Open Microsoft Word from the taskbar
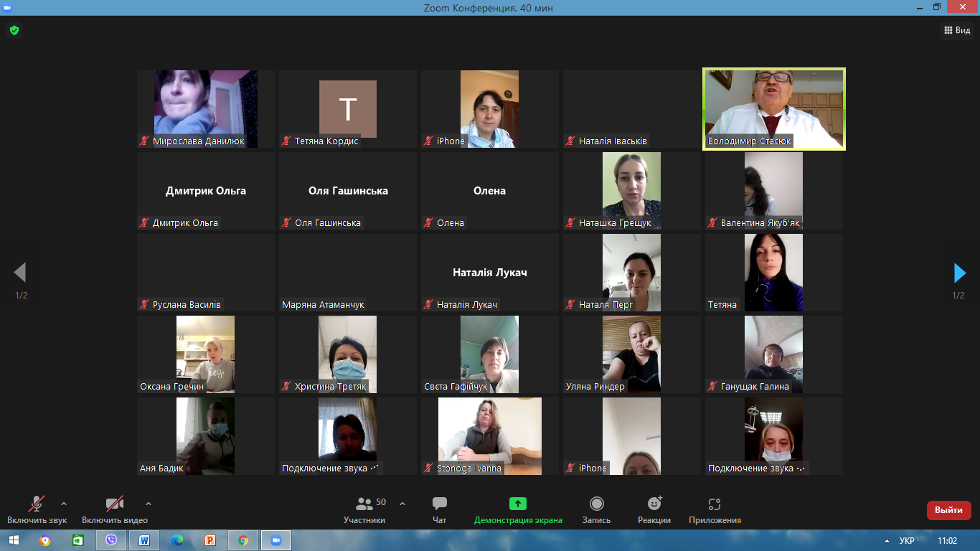Image resolution: width=980 pixels, height=551 pixels. 144,540
